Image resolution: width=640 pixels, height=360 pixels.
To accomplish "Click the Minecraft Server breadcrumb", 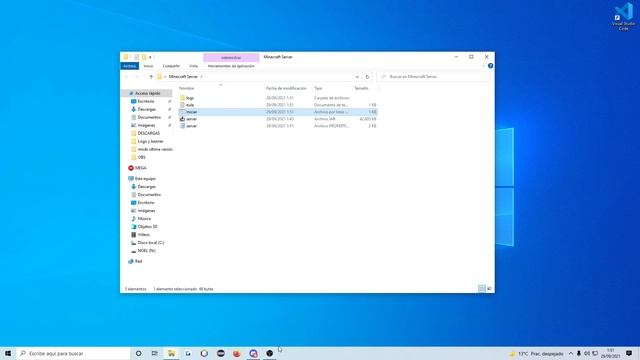I will coord(183,77).
